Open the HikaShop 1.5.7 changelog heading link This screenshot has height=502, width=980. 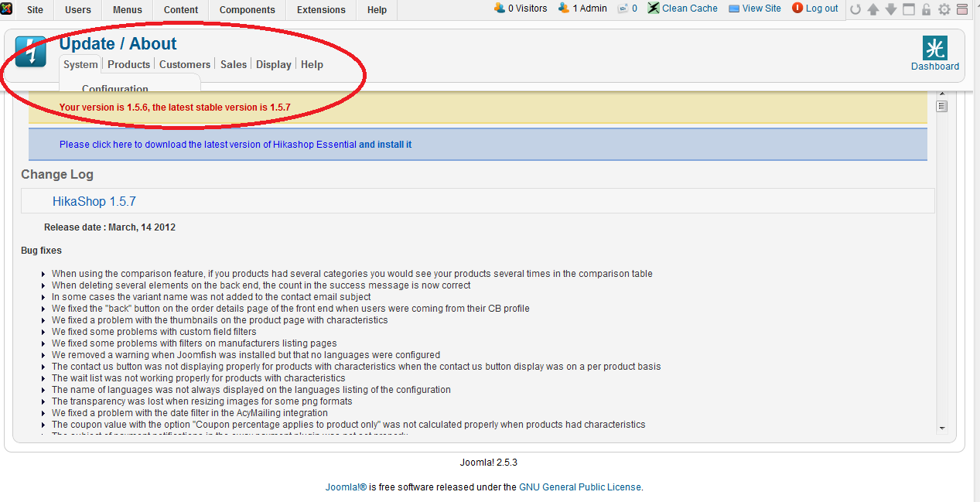[x=94, y=201]
